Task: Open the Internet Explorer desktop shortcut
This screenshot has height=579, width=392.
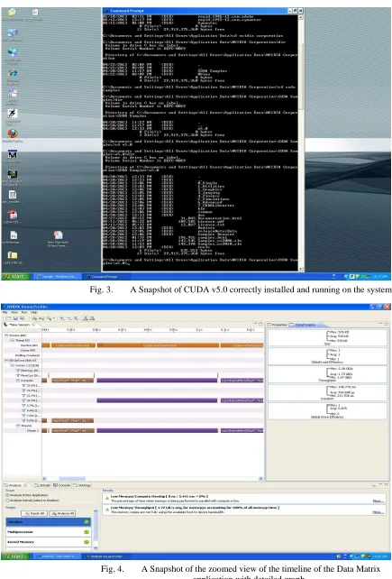Action: tap(13, 73)
